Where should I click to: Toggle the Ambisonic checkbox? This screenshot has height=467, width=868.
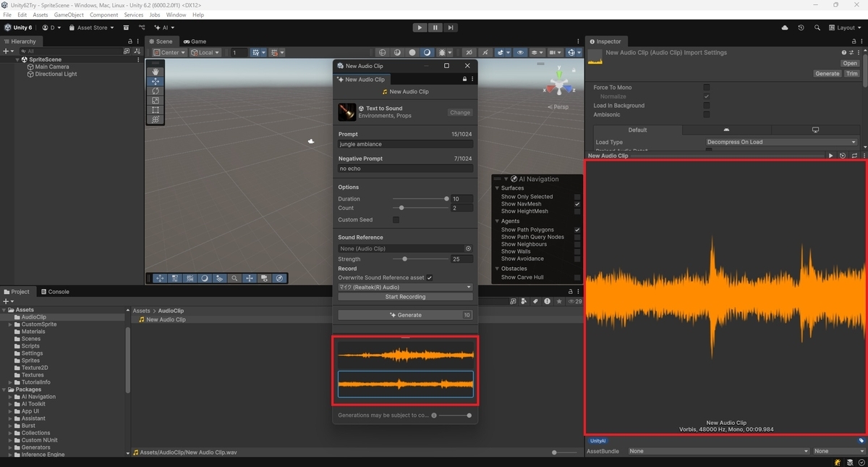click(707, 114)
